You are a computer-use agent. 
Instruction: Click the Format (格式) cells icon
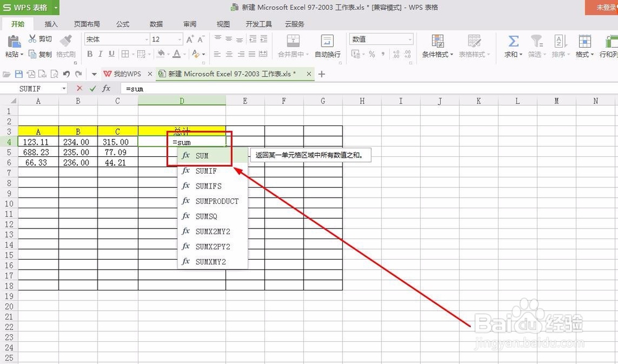click(x=585, y=41)
